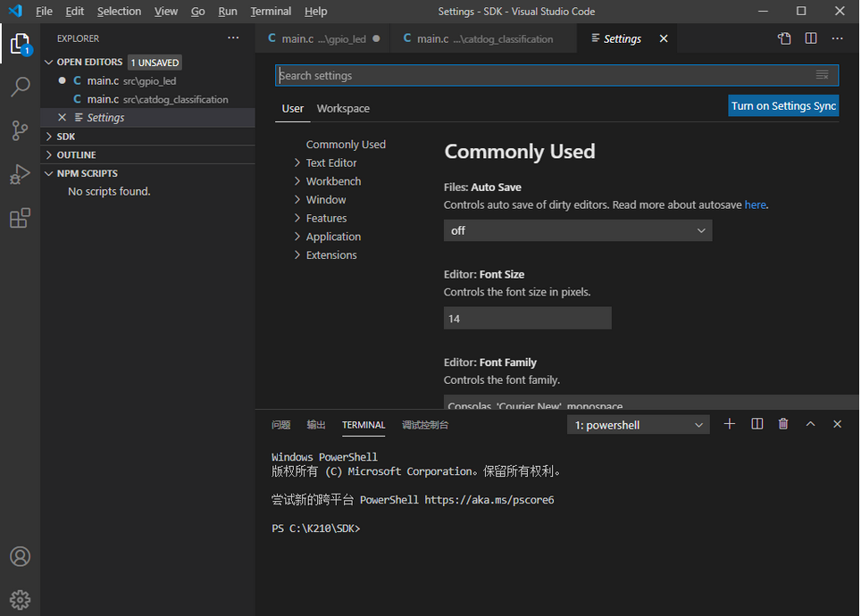
Task: Click unsaved dot on gpio_led main.c tab
Action: (x=376, y=38)
